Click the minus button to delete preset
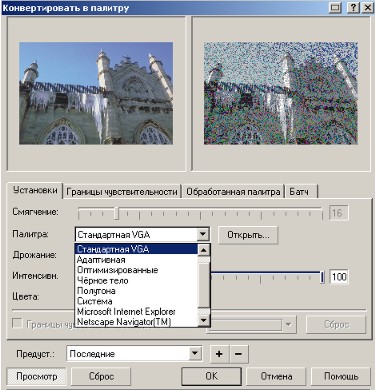Image resolution: width=375 pixels, height=390 pixels. point(238,354)
